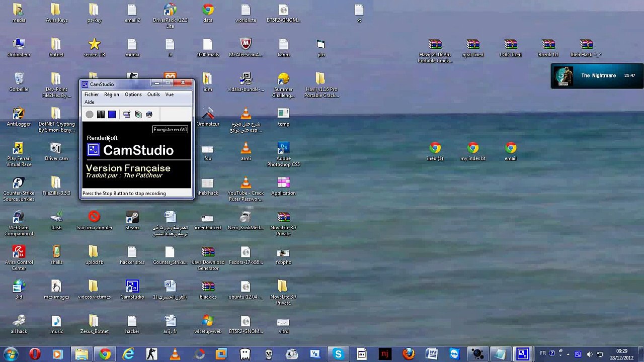The width and height of the screenshot is (644, 362).
Task: Select the worldliste file
Action: tap(246, 14)
